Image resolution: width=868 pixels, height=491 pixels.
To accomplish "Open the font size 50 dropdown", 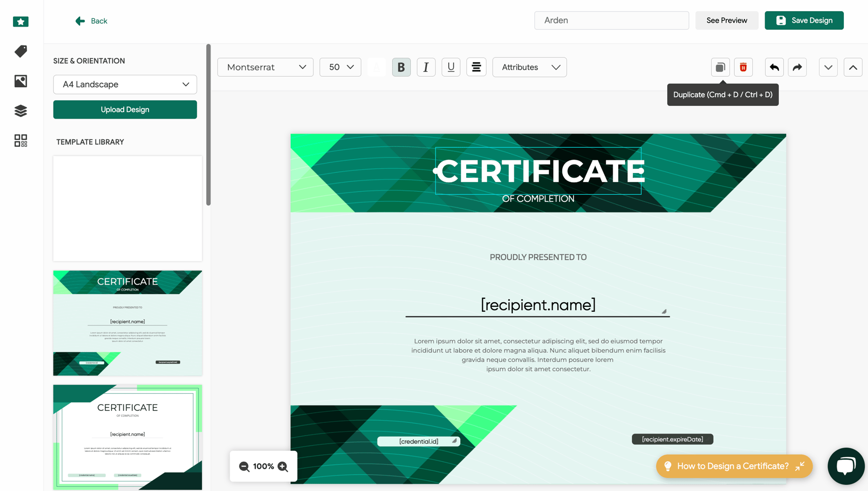I will click(340, 67).
